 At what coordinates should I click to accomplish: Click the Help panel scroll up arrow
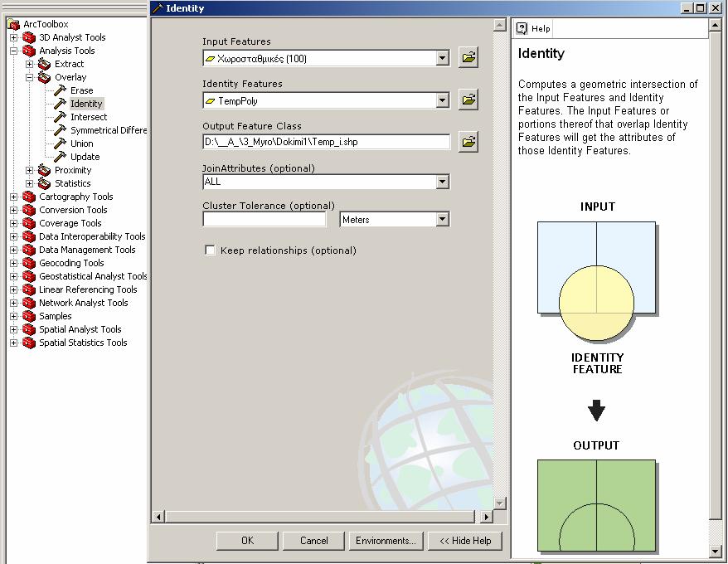point(715,25)
